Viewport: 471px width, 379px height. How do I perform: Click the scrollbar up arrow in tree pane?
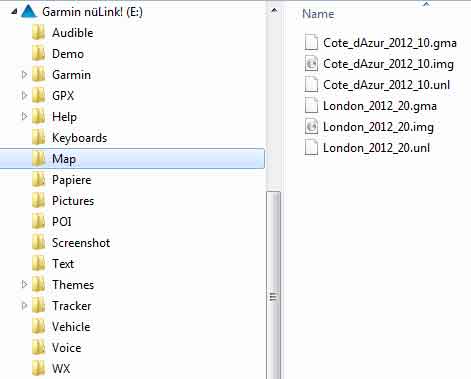click(x=274, y=11)
